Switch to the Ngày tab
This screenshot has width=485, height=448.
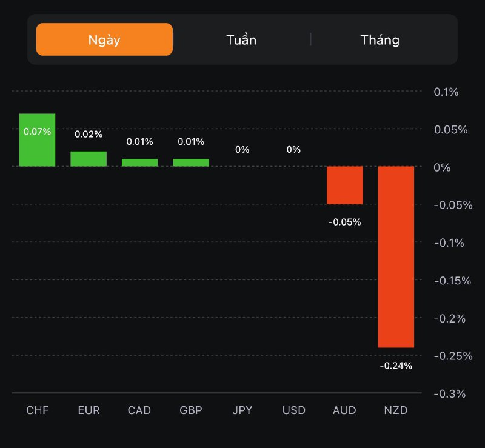pos(104,40)
